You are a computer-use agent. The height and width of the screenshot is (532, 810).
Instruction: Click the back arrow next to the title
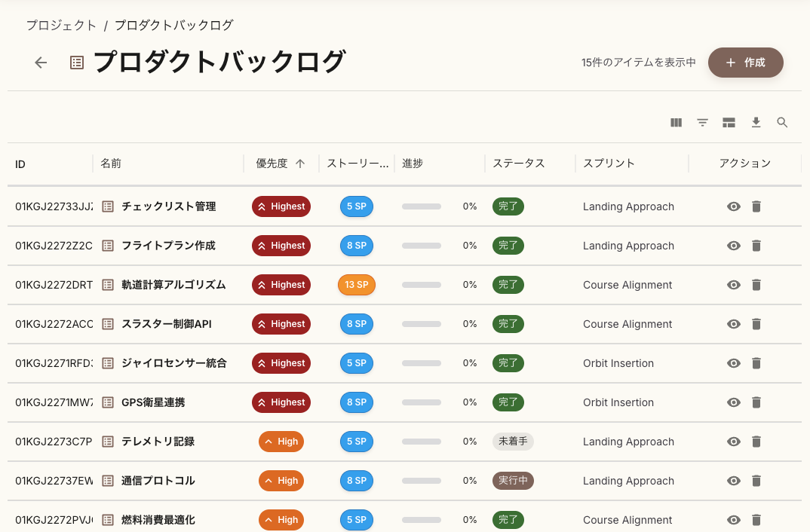click(x=40, y=63)
